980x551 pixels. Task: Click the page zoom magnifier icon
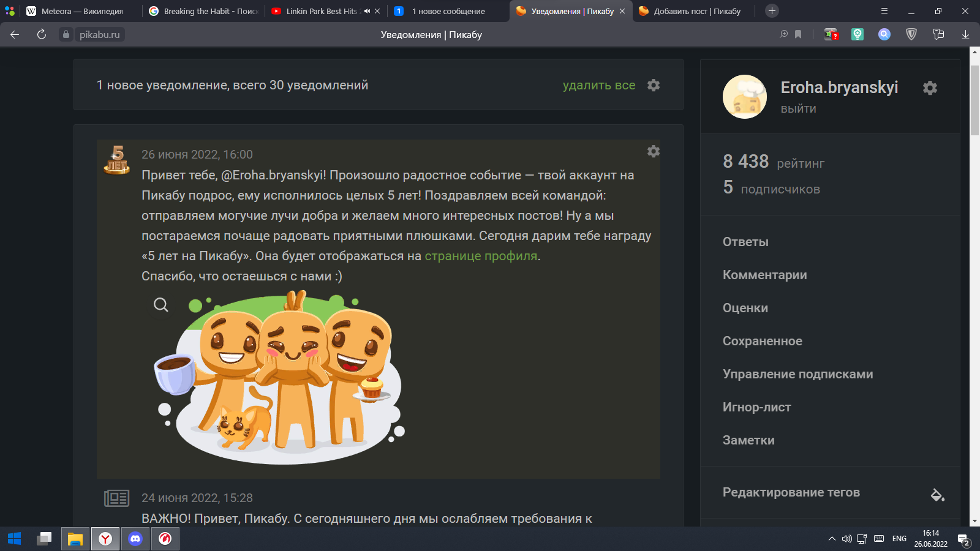point(783,34)
